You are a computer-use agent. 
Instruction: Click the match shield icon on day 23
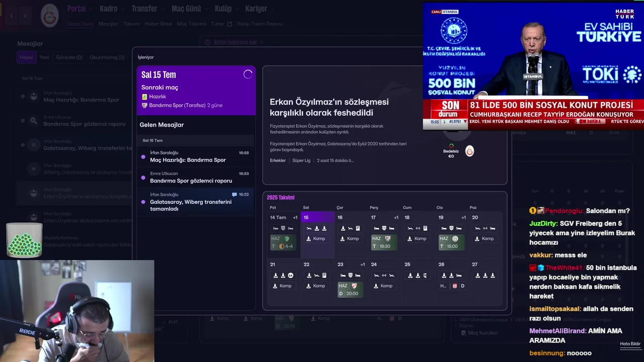coord(350,276)
